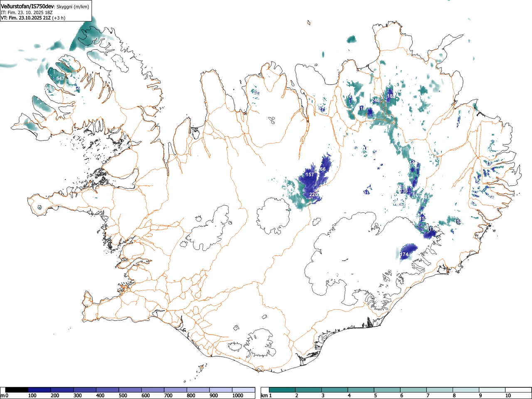The width and height of the screenshot is (532, 399).
Task: Select the '500' tick label in meter legend
Action: [123, 396]
